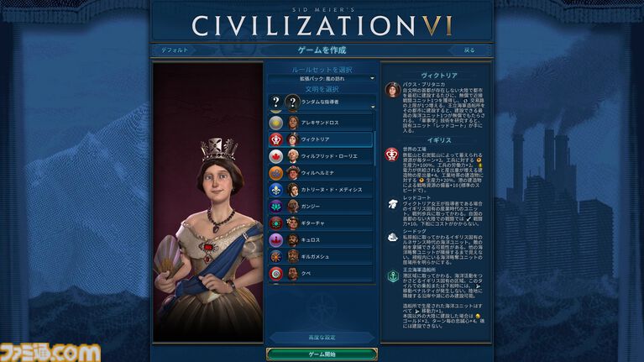Click Gandhi's leader portrait icon
This screenshot has width=644, height=362.
(x=293, y=207)
